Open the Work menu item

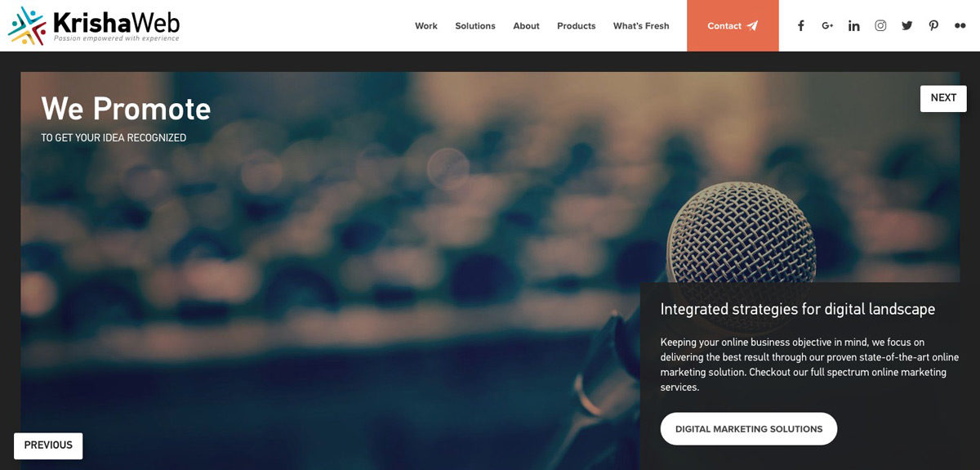pyautogui.click(x=426, y=26)
